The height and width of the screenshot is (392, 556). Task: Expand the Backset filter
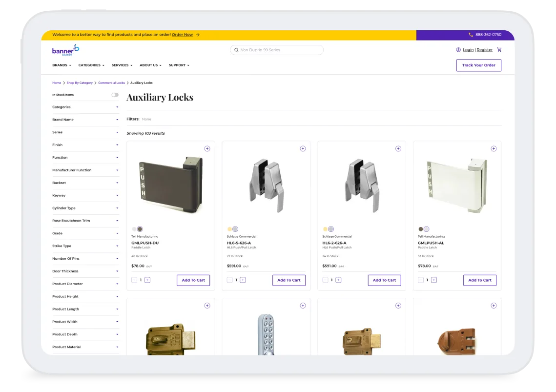pos(85,183)
